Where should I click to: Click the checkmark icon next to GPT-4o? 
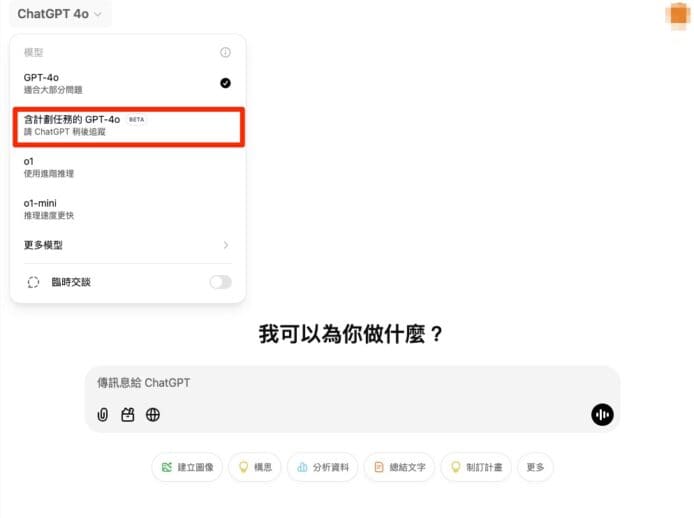[x=225, y=82]
